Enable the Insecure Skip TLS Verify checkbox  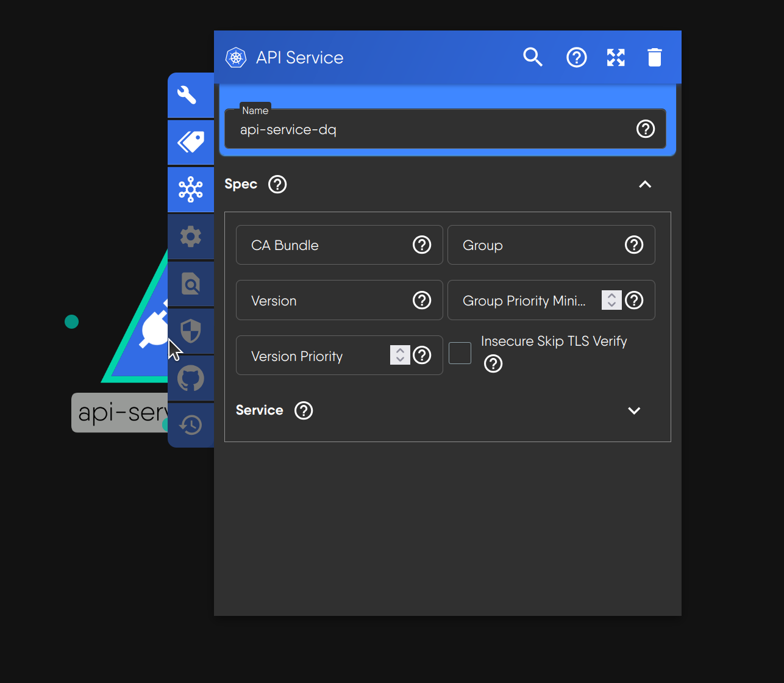[460, 352]
